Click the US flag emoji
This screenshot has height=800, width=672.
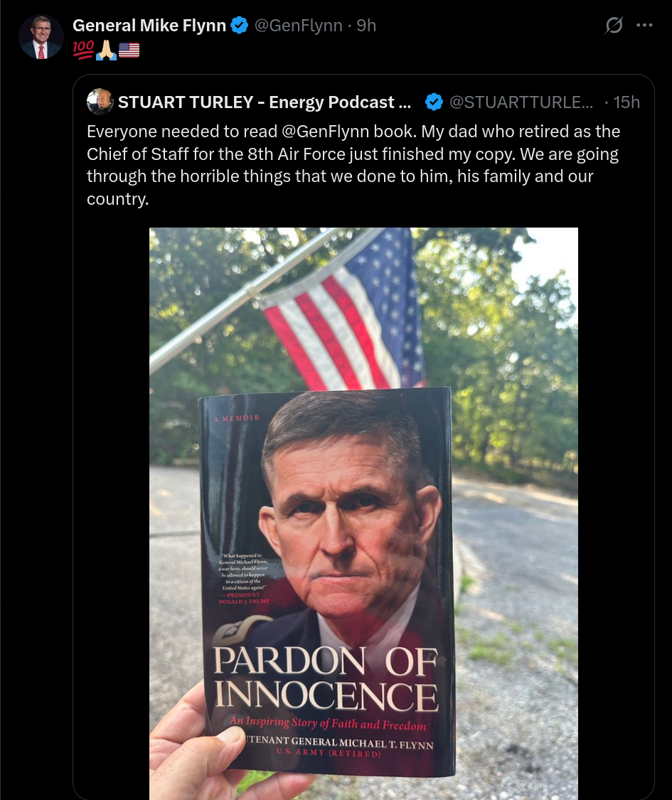(x=129, y=50)
